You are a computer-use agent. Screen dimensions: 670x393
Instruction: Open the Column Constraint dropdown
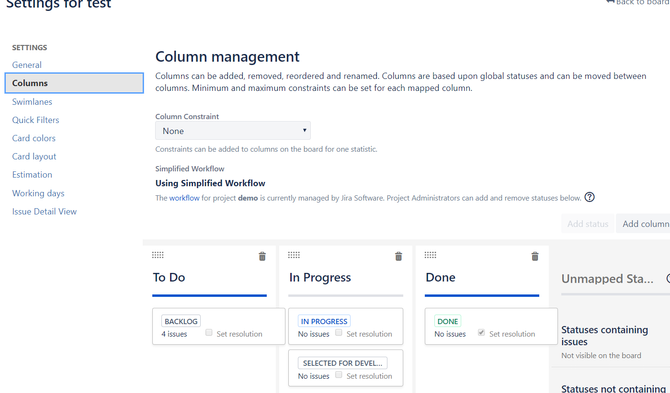pos(233,131)
